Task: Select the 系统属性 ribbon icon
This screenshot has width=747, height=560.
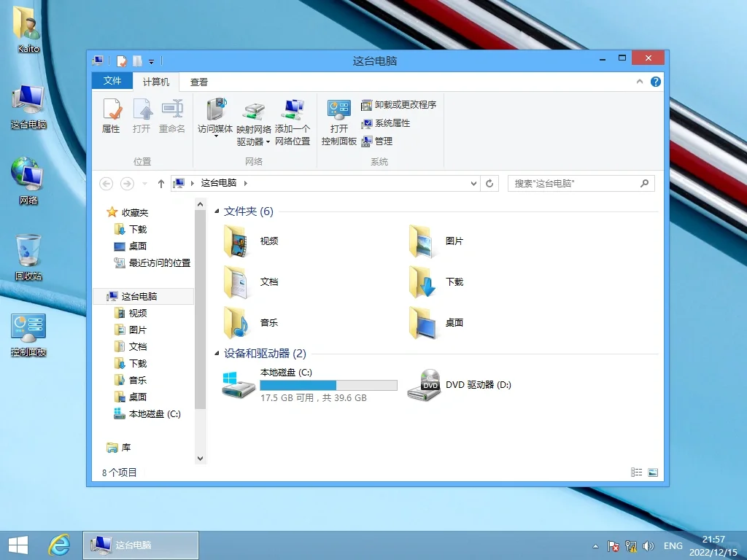Action: point(386,123)
